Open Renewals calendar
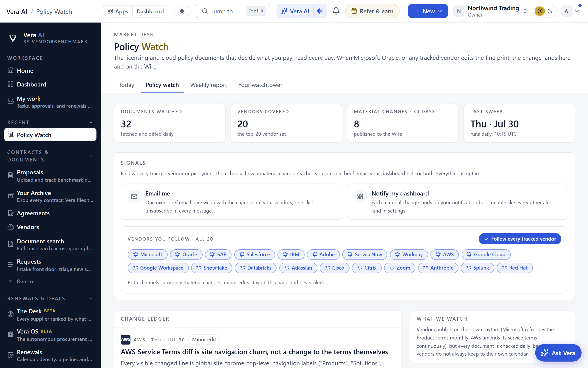 click(x=50, y=355)
